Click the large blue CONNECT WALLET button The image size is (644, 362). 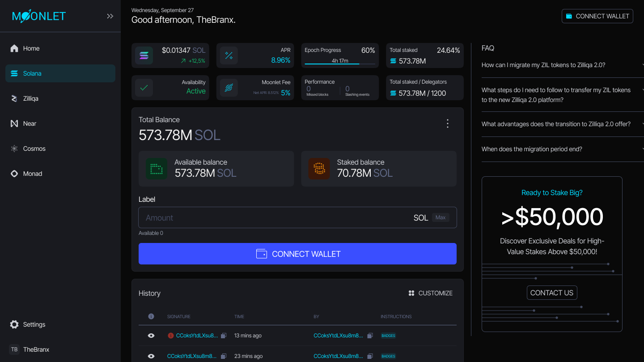click(297, 254)
